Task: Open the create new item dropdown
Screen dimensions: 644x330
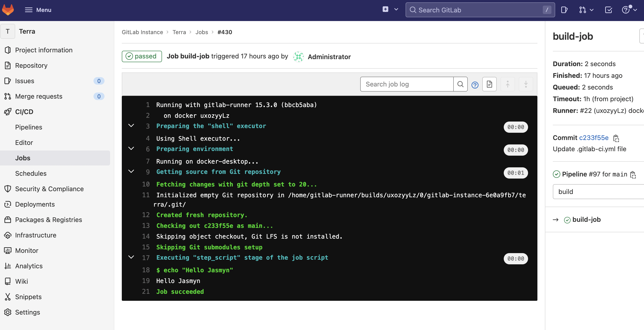Action: (x=389, y=9)
